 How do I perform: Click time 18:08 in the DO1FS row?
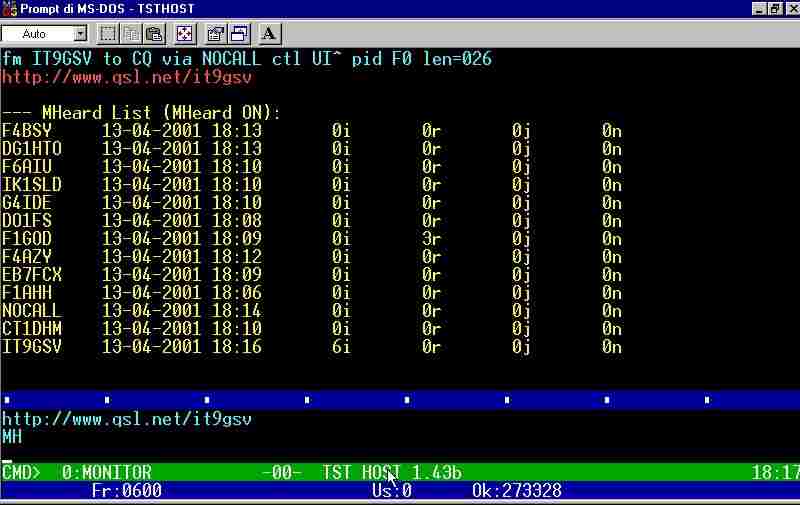(237, 220)
